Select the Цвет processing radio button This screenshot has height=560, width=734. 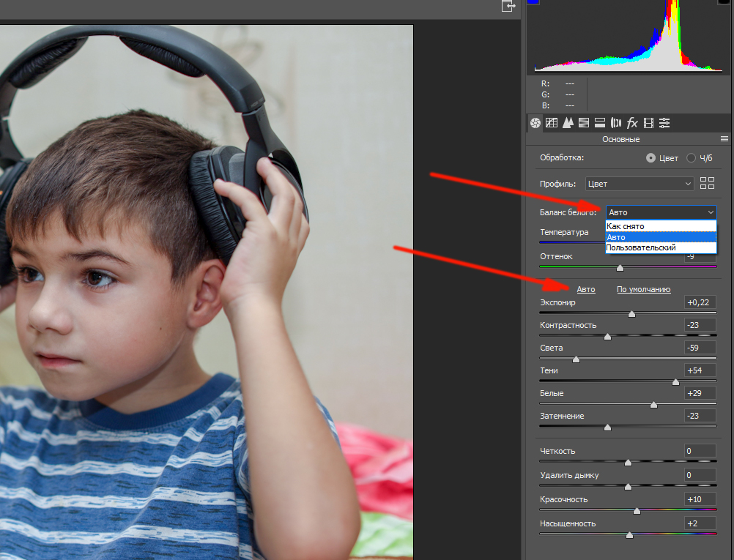650,158
